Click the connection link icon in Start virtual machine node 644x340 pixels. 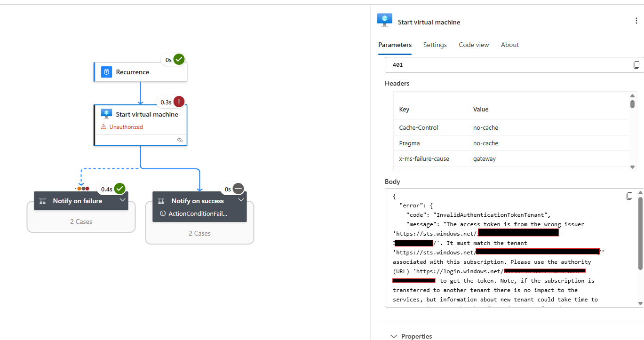(x=180, y=140)
